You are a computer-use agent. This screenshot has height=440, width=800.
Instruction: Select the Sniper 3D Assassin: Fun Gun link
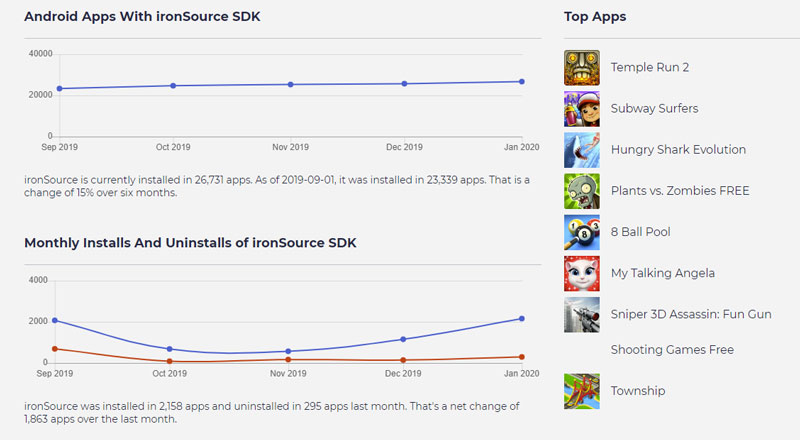pos(691,314)
